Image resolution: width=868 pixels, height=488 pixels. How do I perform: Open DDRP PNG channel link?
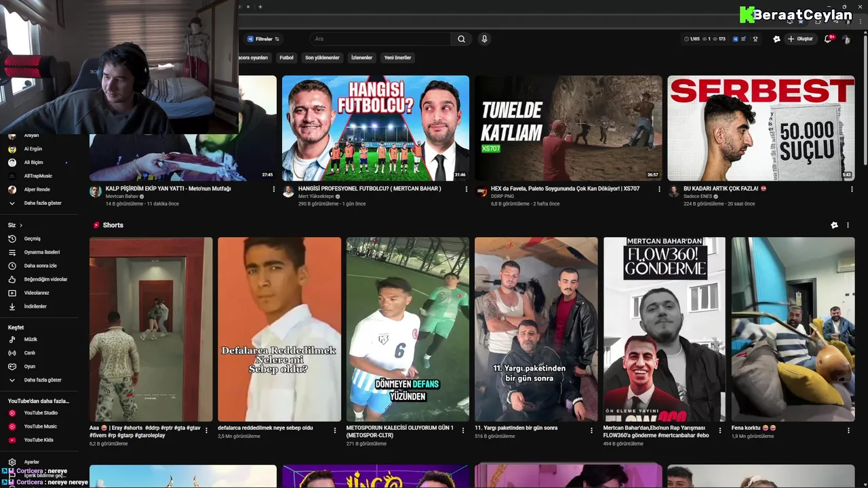(502, 196)
